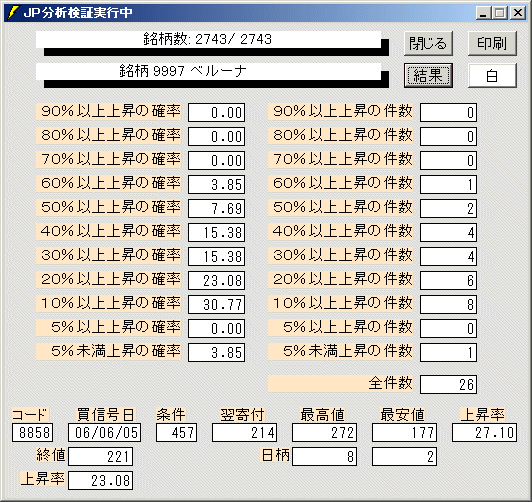Screen dimensions: 532x502
Task: Click the 翌寄付 field showing 214
Action: pos(245,432)
